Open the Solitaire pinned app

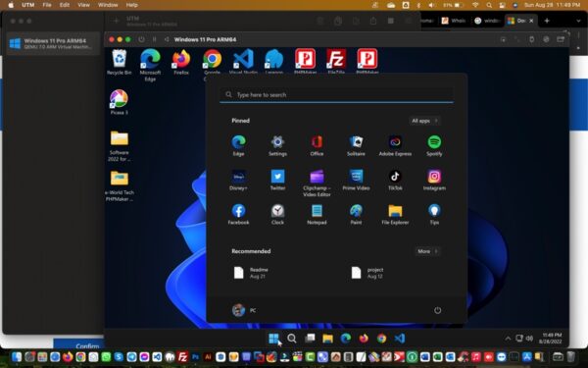356,145
